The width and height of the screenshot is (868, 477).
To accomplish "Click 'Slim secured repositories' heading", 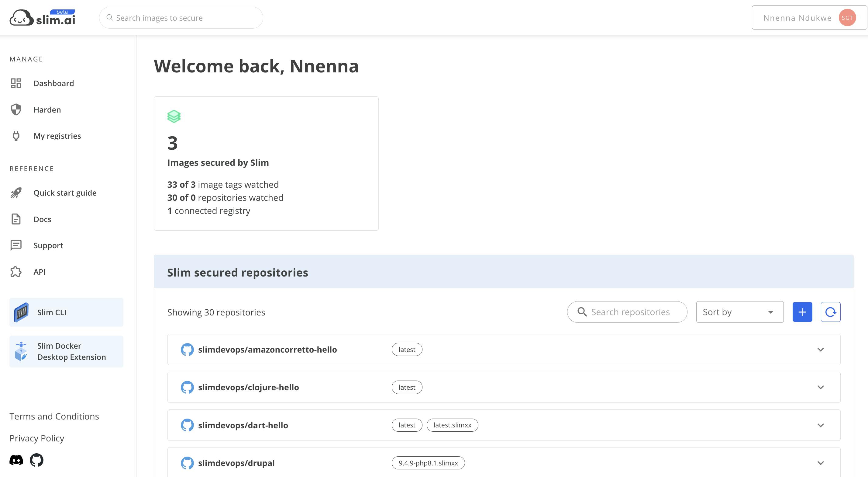I will click(x=238, y=272).
